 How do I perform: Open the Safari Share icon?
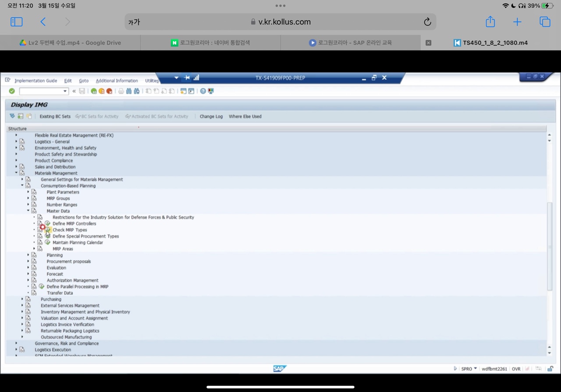[490, 21]
